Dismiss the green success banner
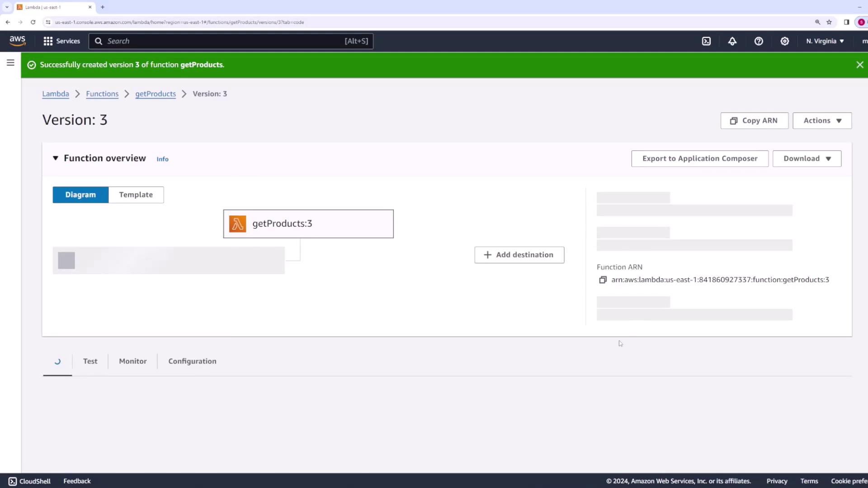Image resolution: width=868 pixels, height=488 pixels. point(860,65)
